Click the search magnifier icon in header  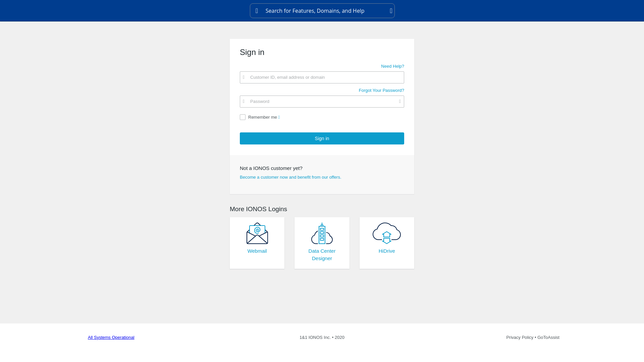(x=257, y=11)
